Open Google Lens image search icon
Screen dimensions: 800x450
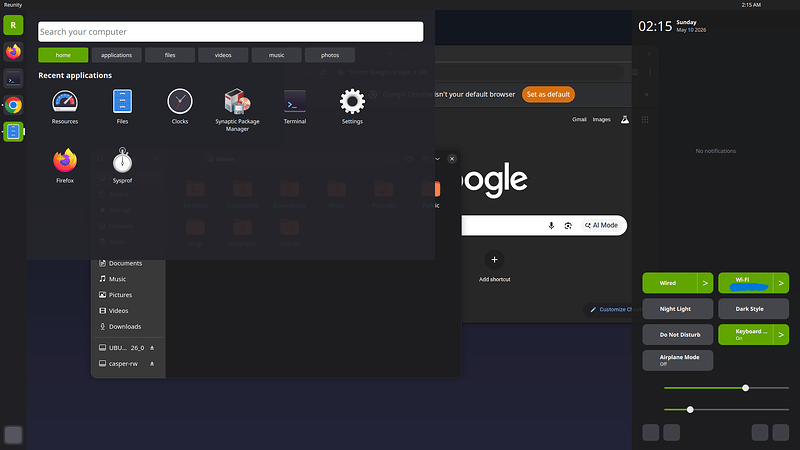pos(568,226)
